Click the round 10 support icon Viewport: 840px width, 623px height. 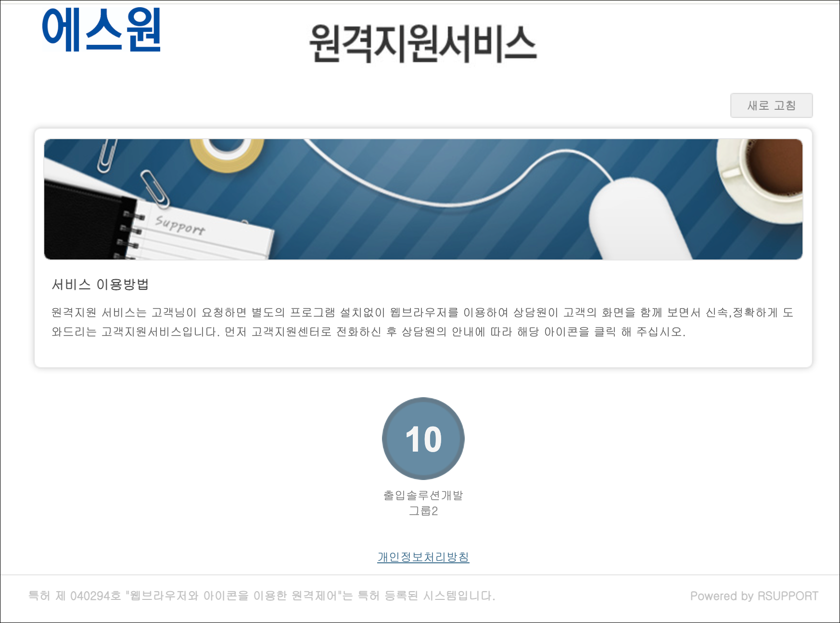423,438
